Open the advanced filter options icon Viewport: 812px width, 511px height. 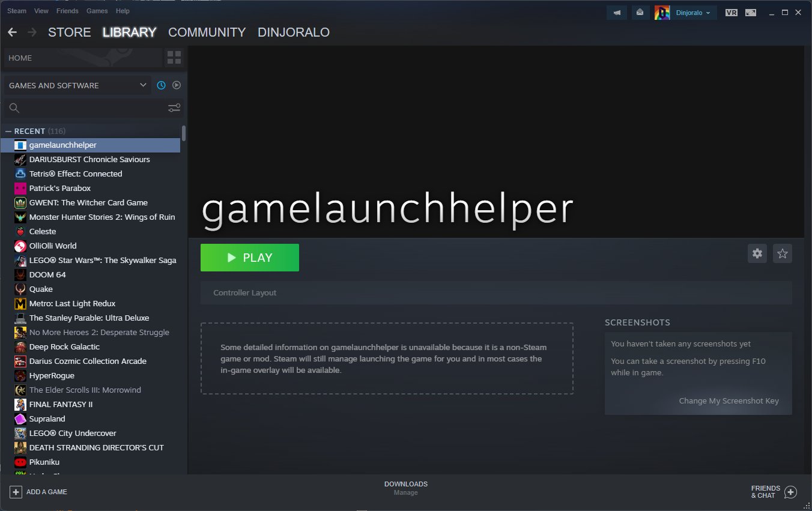pos(174,108)
